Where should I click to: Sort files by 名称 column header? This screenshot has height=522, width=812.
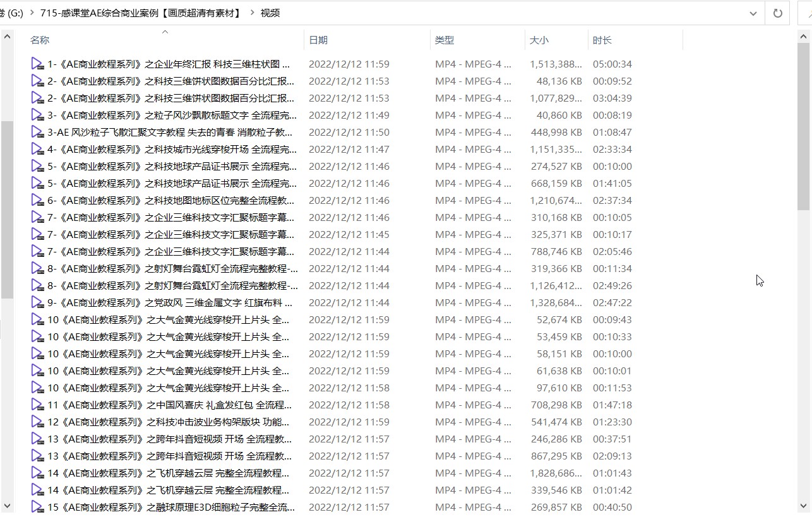click(40, 40)
